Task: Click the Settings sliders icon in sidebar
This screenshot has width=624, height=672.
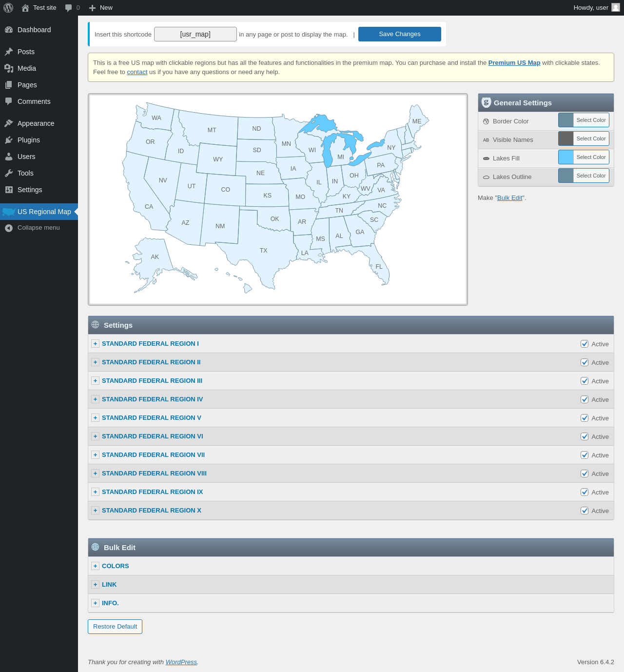Action: point(9,190)
